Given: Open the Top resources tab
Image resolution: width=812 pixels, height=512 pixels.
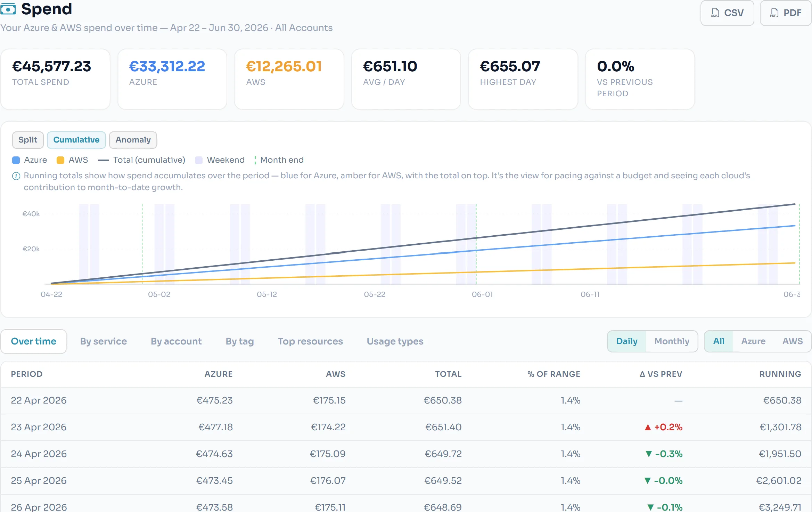Looking at the screenshot, I should pos(310,341).
